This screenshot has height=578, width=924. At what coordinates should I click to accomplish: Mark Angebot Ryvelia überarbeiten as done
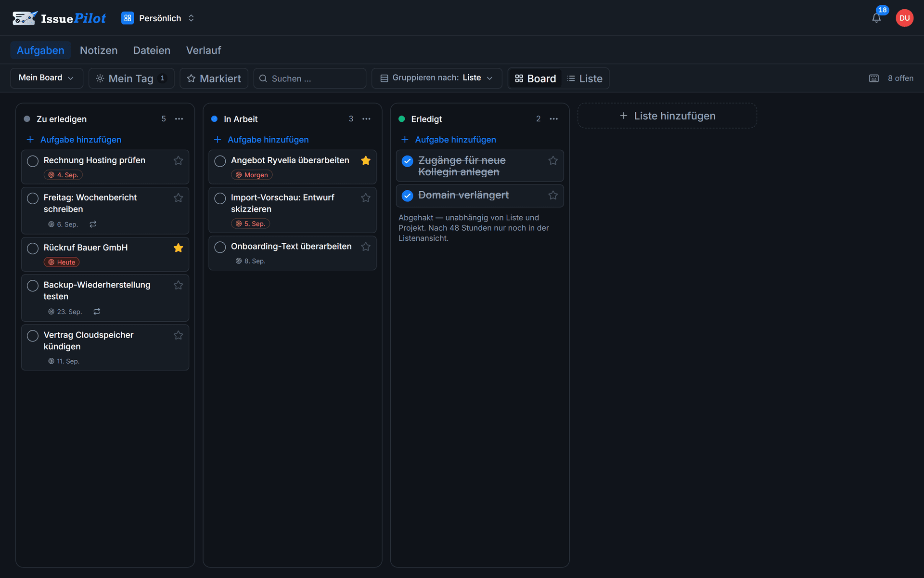(220, 161)
